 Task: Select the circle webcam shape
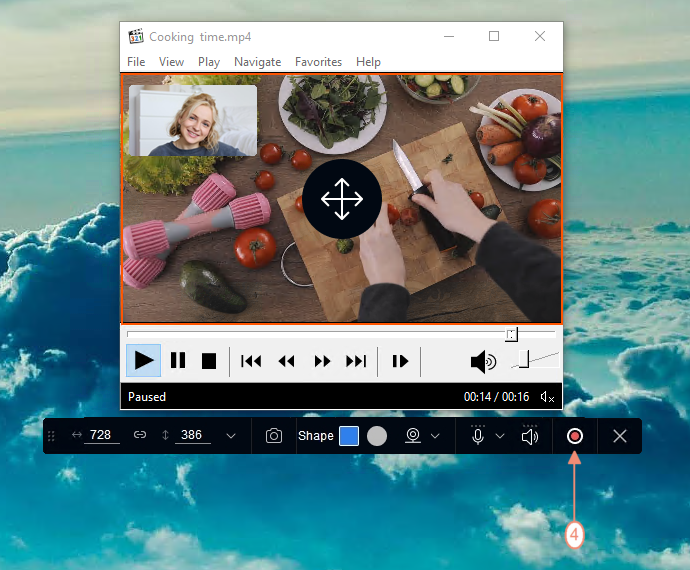tap(377, 436)
